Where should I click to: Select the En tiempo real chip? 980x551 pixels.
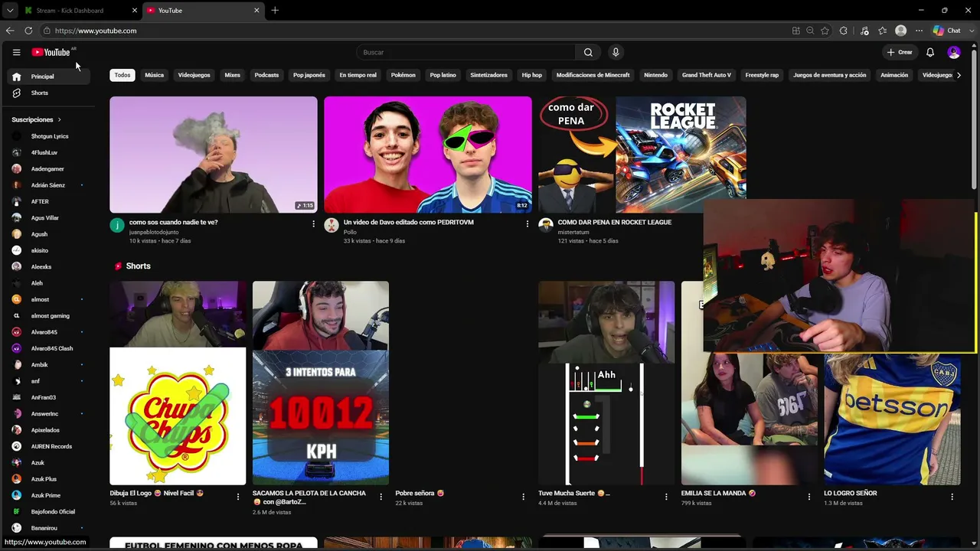point(358,75)
